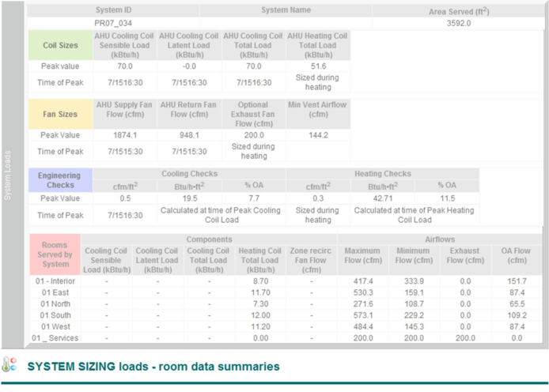The width and height of the screenshot is (549, 392).
Task: Click the Engineering Checks blue header cell
Action: (x=61, y=180)
